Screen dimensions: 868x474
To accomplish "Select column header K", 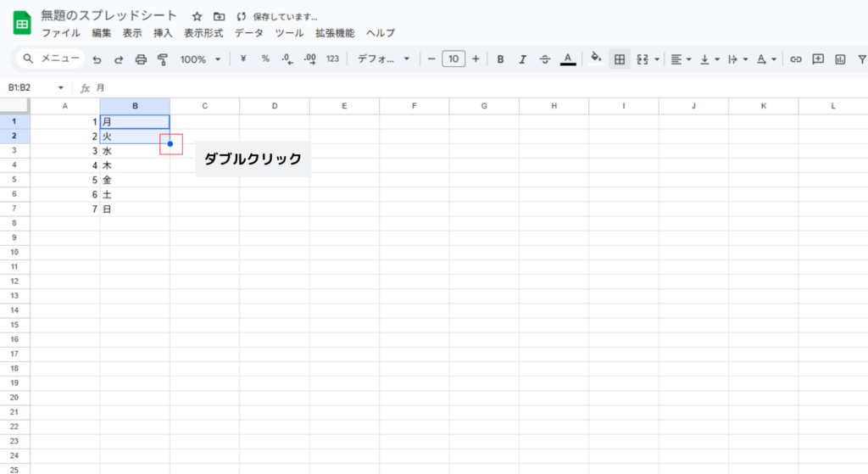I will (764, 106).
